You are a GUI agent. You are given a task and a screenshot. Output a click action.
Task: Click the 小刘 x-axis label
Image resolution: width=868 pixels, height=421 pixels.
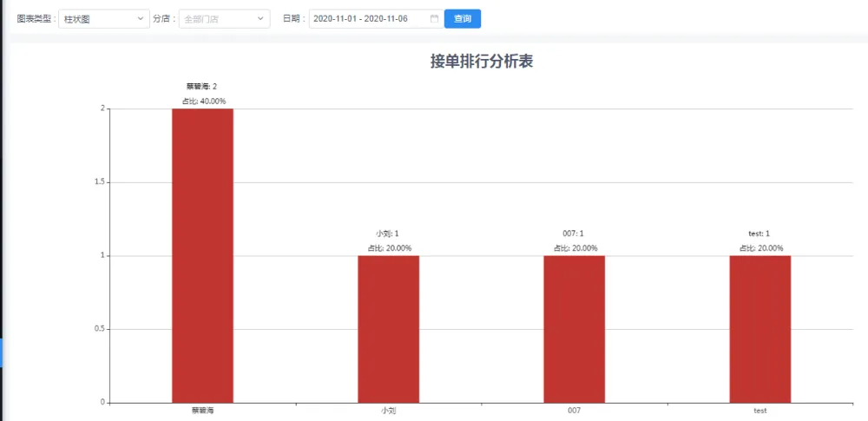pyautogui.click(x=388, y=411)
